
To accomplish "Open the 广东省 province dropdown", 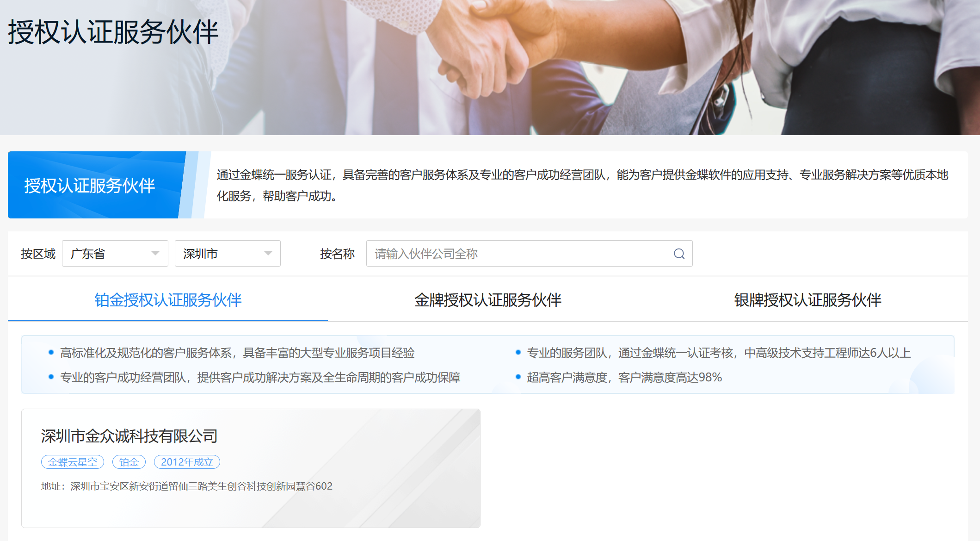I will (115, 254).
